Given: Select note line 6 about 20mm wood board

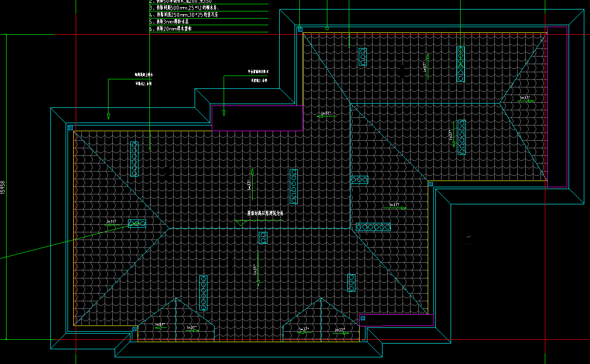Looking at the screenshot, I should (x=171, y=29).
